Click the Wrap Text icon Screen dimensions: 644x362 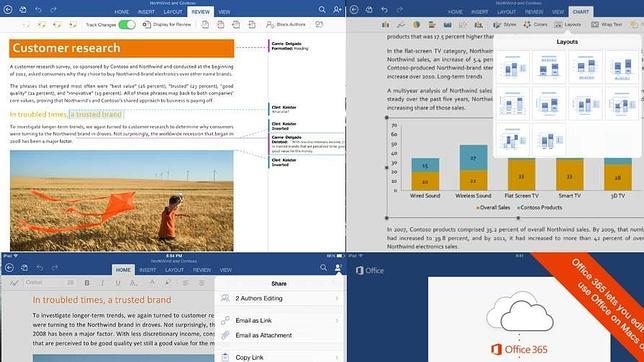[595, 25]
